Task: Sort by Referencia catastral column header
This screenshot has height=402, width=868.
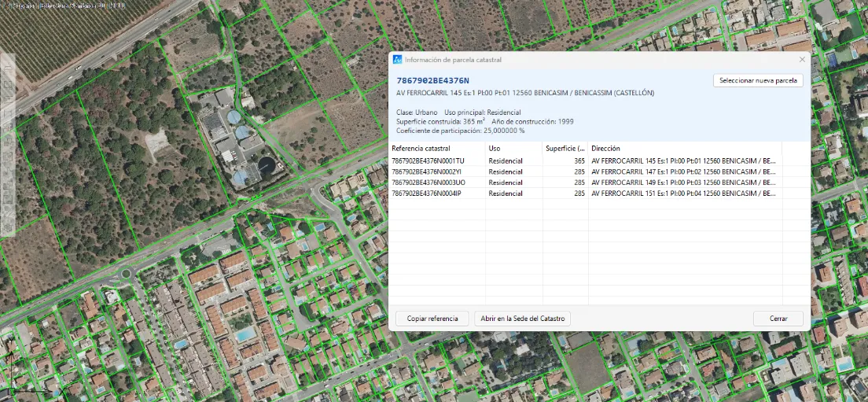Action: tap(437, 149)
